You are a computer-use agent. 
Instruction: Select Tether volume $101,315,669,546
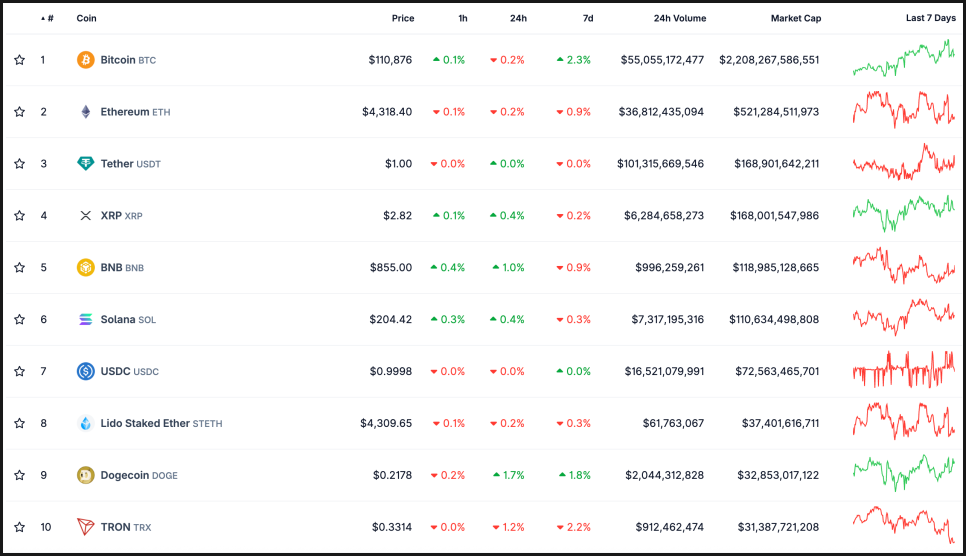660,163
